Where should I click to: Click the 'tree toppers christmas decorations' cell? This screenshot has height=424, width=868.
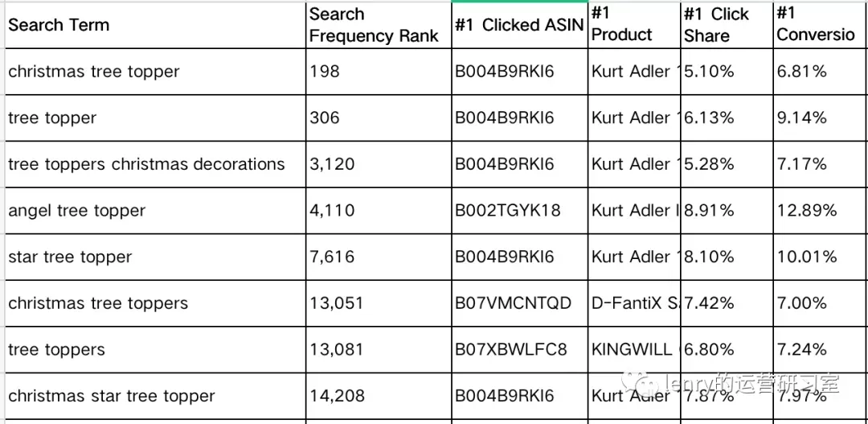pos(155,164)
